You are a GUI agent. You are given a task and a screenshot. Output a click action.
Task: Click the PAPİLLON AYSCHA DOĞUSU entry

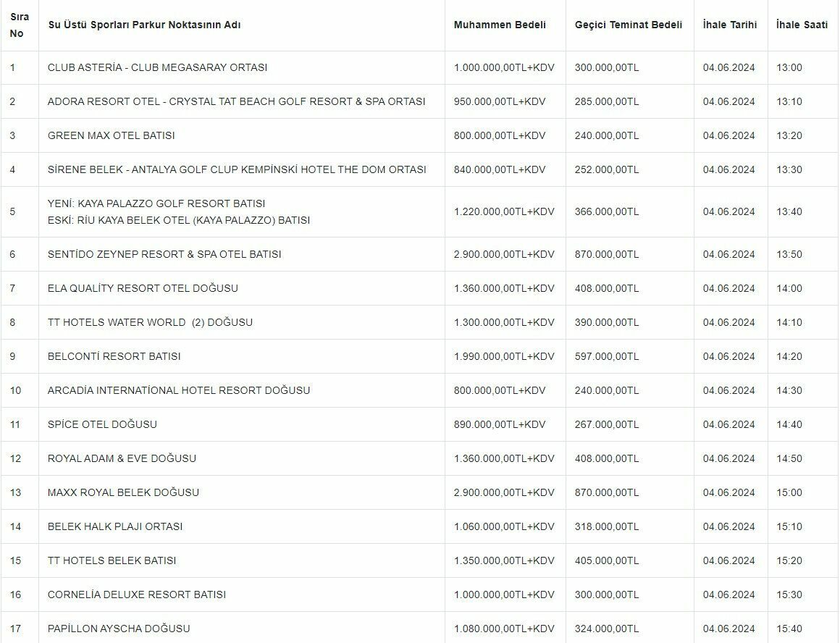pos(119,629)
